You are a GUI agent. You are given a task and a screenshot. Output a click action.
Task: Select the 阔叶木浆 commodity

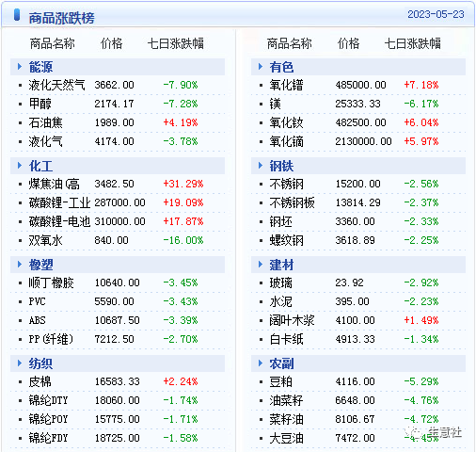(292, 320)
